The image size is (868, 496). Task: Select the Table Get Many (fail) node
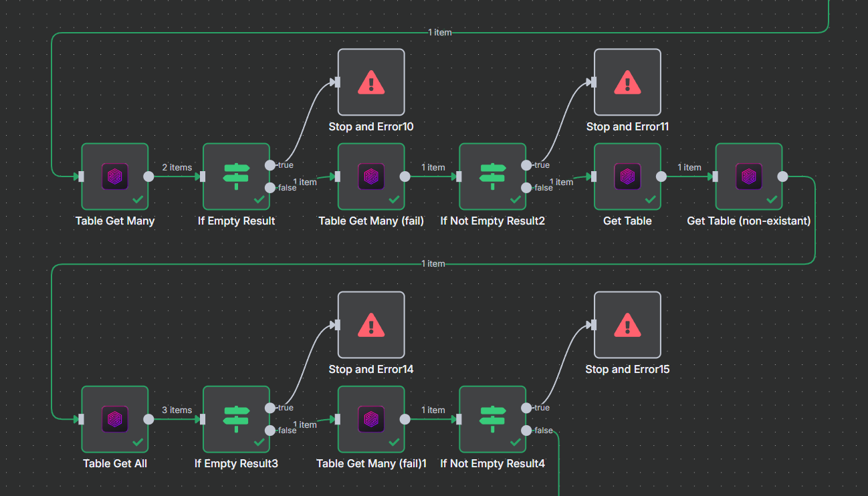[371, 176]
